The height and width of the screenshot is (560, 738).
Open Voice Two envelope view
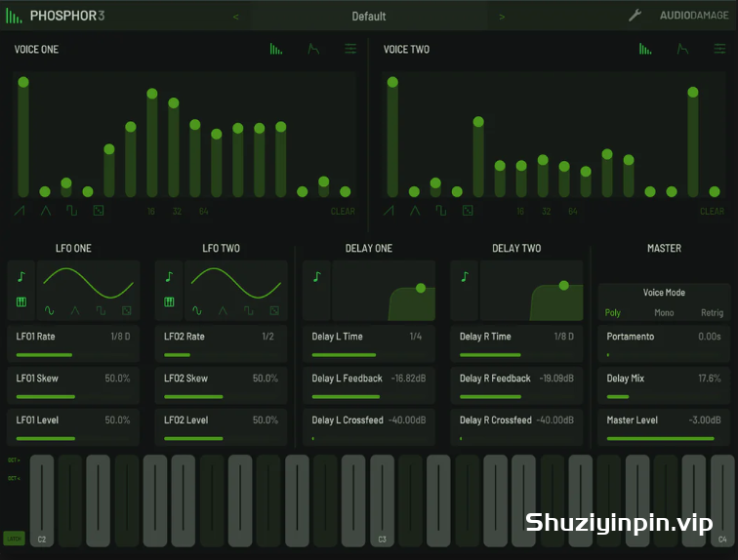pyautogui.click(x=682, y=49)
